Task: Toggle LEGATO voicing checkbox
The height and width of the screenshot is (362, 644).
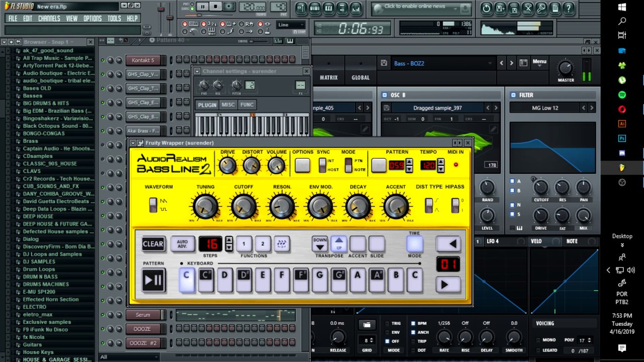Action: point(537,350)
